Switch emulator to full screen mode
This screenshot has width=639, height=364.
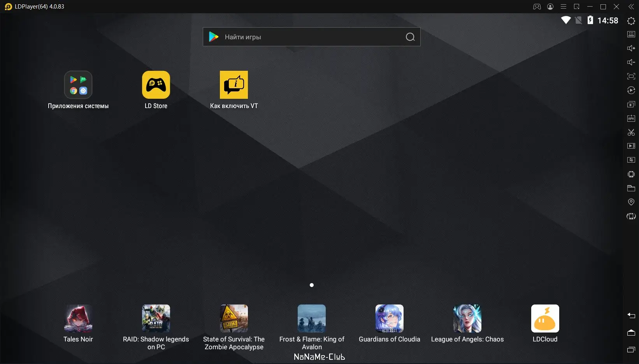coord(631,76)
